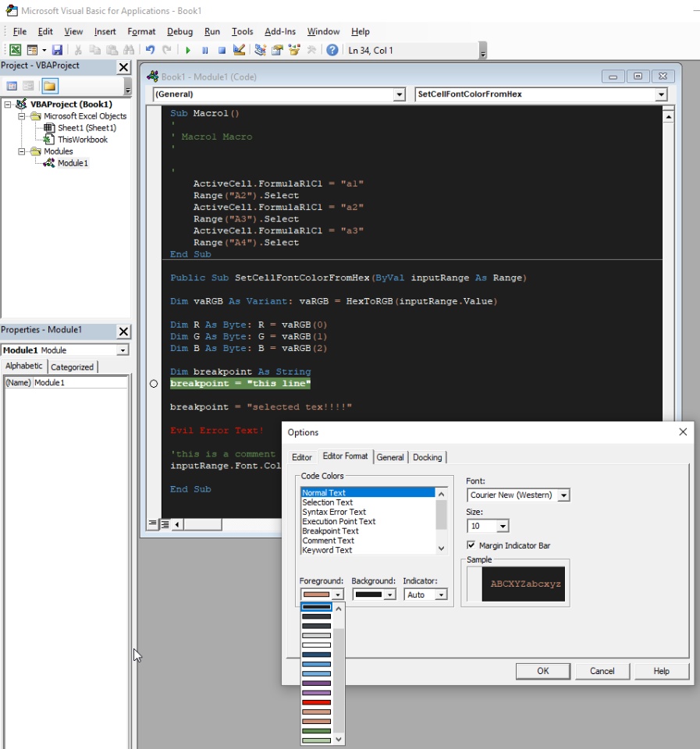700x749 pixels.
Task: Open the Tools menu
Action: (242, 31)
